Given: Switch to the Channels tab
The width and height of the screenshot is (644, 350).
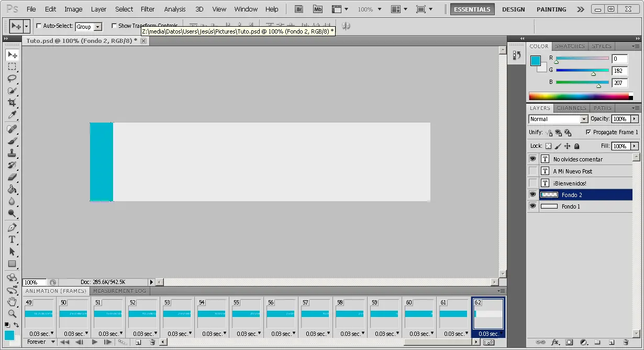Looking at the screenshot, I should tap(571, 108).
